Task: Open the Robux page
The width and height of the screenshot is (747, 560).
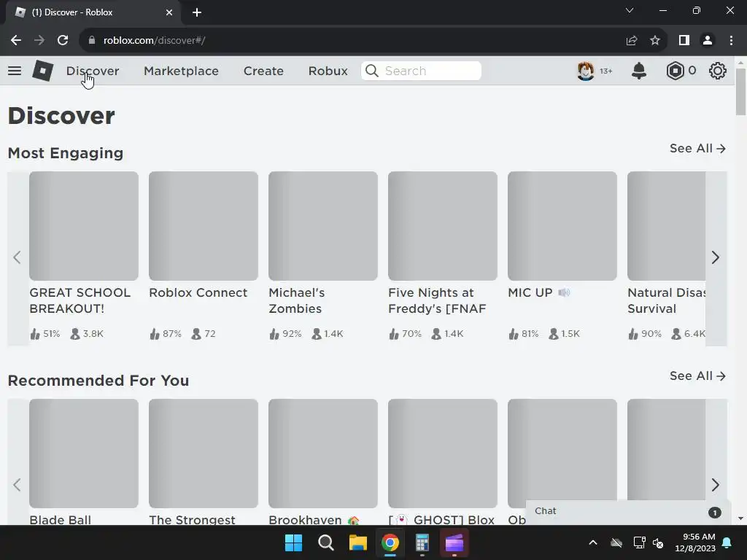Action: [x=328, y=71]
